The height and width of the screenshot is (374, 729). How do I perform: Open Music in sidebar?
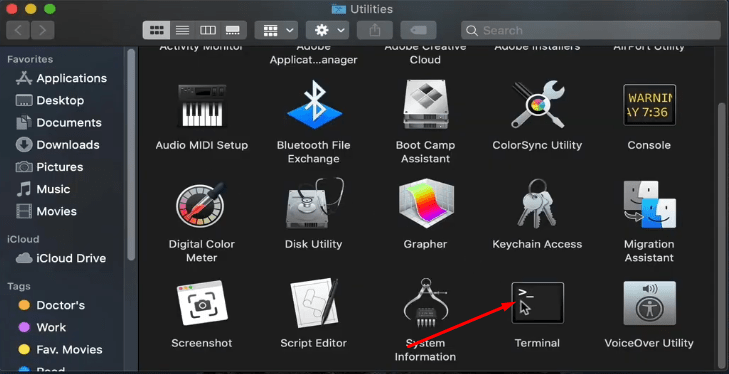(x=43, y=189)
